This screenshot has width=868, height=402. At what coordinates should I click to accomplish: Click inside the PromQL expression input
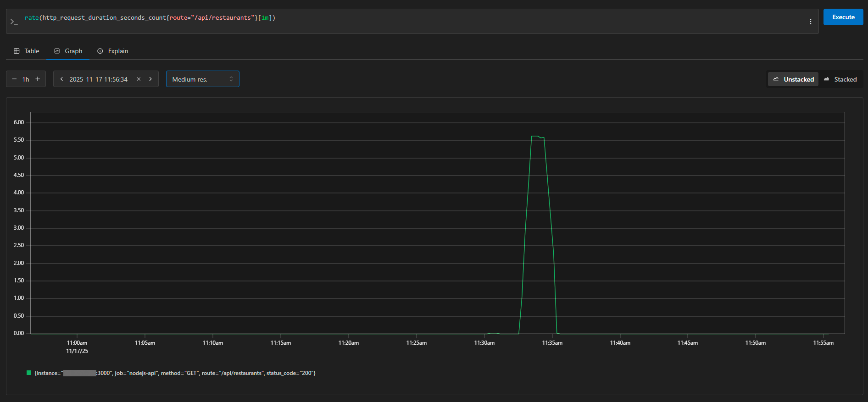coord(413,18)
